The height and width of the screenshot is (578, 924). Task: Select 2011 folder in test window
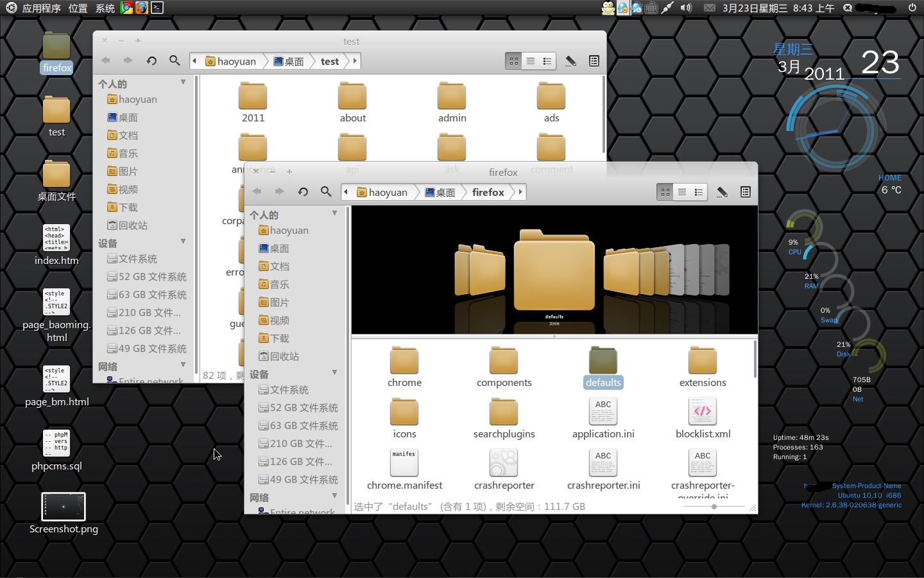253,103
